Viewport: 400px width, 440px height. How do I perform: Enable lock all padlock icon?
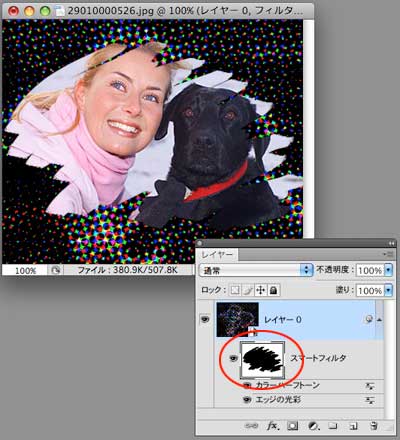[x=273, y=290]
